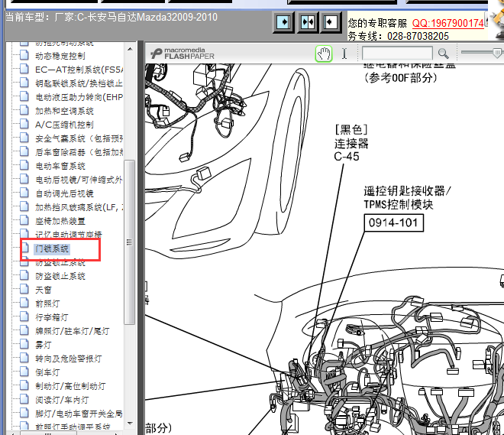Select the highlighted 门锁系统 entry
This screenshot has width=504, height=435.
click(x=52, y=248)
